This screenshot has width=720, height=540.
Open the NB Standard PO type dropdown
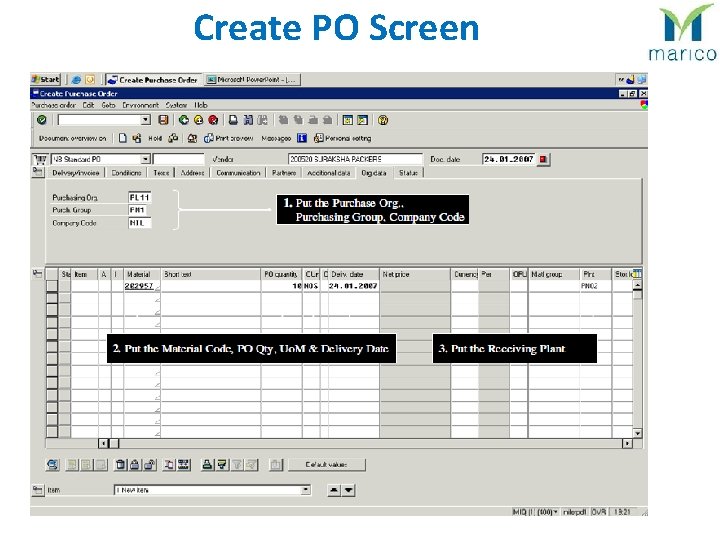pyautogui.click(x=145, y=159)
